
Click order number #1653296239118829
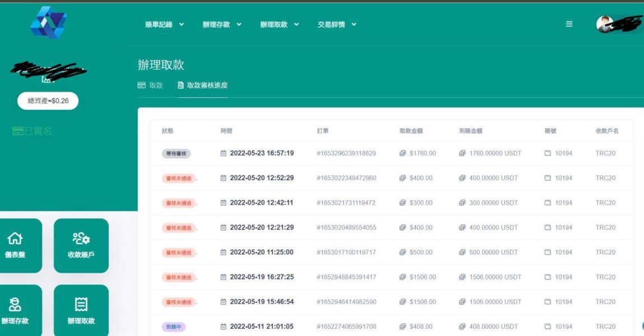[x=346, y=153]
